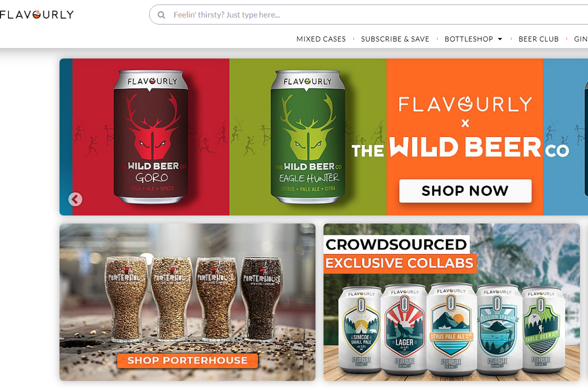Select the Gin navigation item
588x389 pixels.
click(581, 39)
